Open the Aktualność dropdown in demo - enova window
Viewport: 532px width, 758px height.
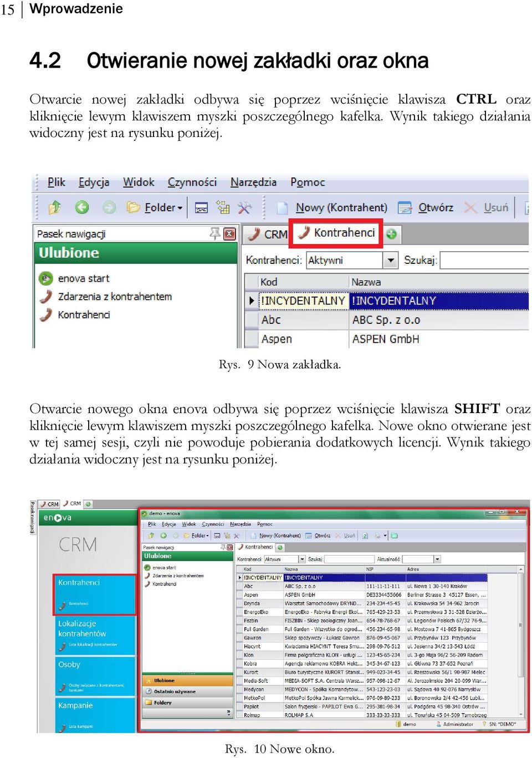437,559
